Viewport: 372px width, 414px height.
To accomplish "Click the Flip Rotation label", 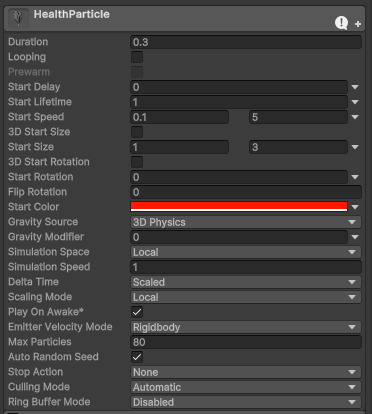I will (37, 192).
